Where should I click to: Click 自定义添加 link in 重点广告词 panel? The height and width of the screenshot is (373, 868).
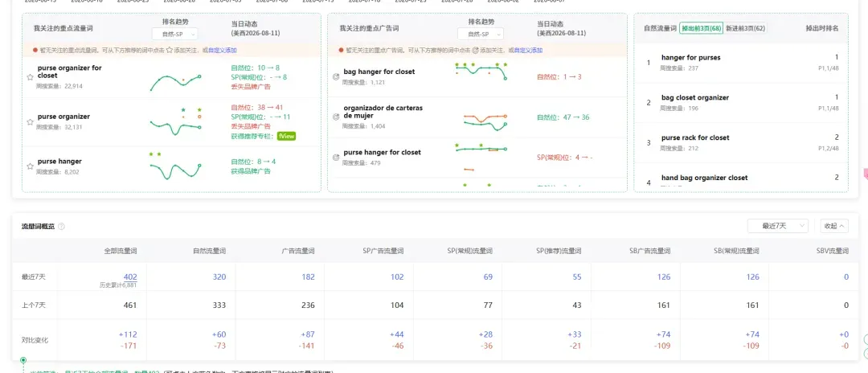pos(528,51)
